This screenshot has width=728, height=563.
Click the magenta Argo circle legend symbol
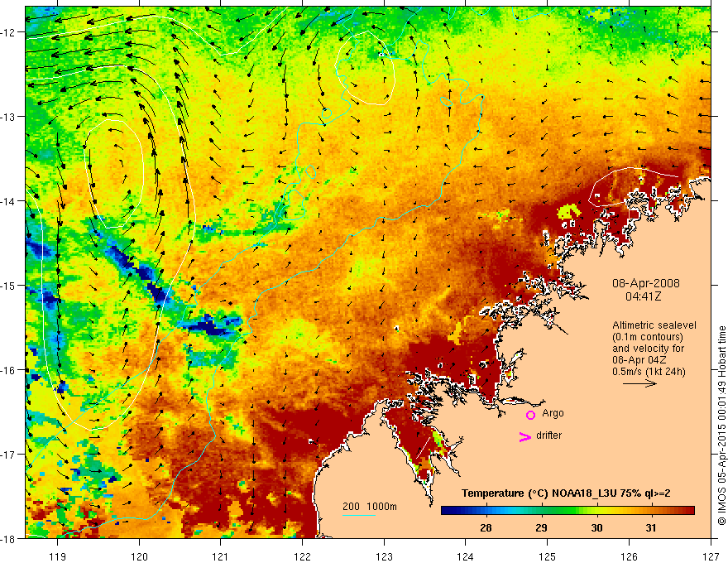point(530,415)
